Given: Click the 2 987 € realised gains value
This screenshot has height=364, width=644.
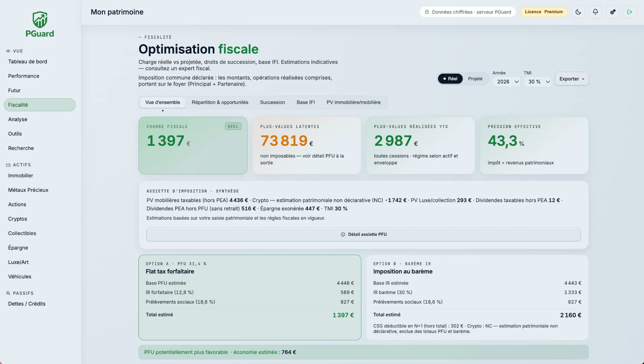Looking at the screenshot, I should pos(396,141).
